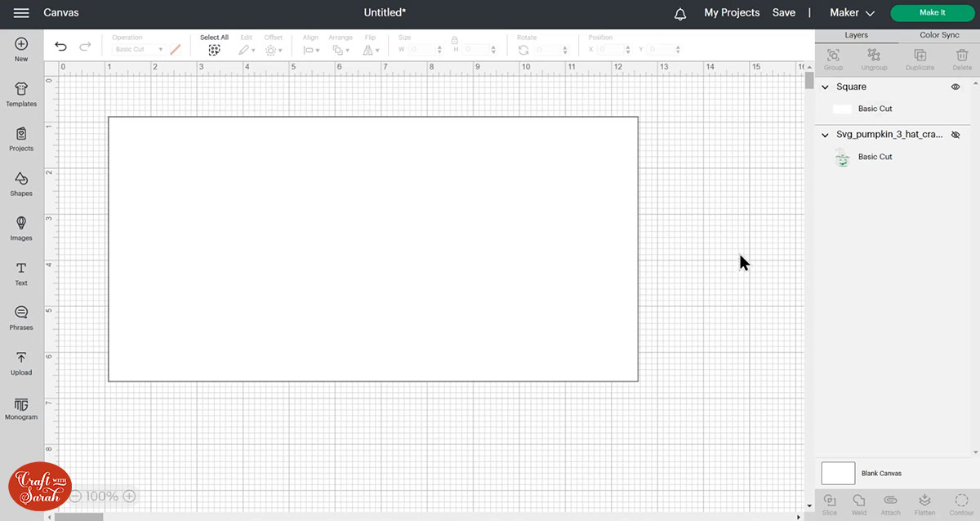Hide the Square layer with eye icon
This screenshot has height=521, width=980.
pyautogui.click(x=955, y=87)
